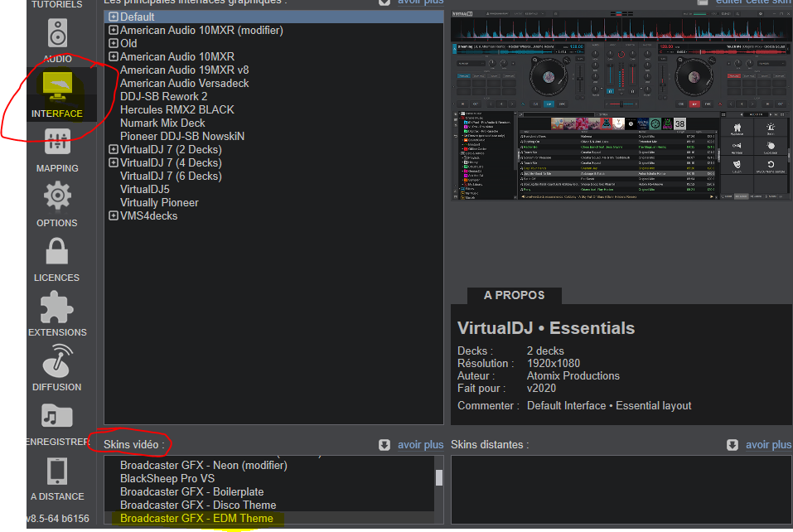
Task: Select the Virtually Pioneer skin
Action: pyautogui.click(x=159, y=202)
